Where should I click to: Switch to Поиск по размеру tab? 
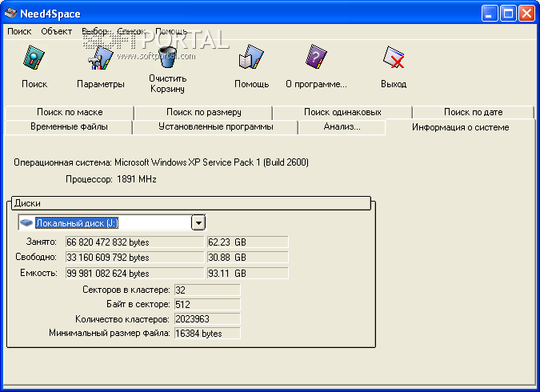tap(204, 112)
